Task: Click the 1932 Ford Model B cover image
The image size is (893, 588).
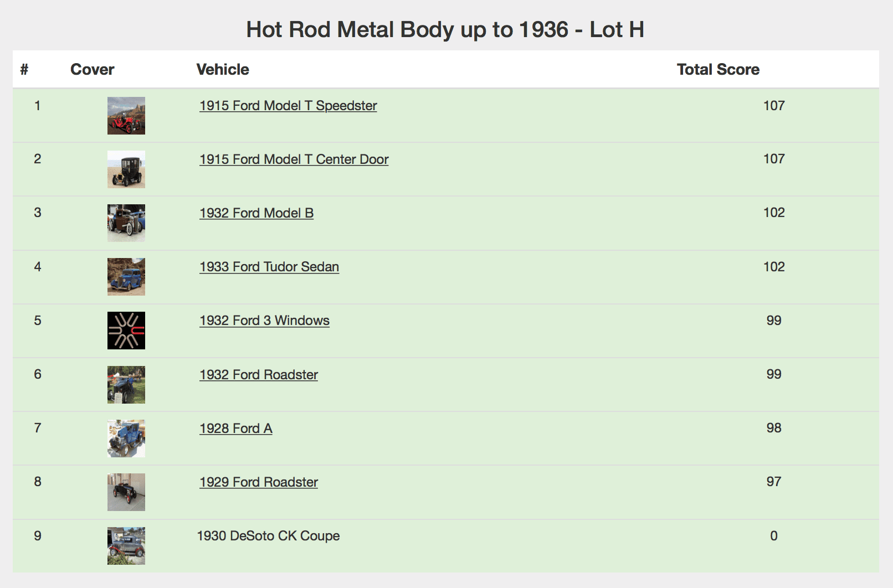Action: pos(126,223)
